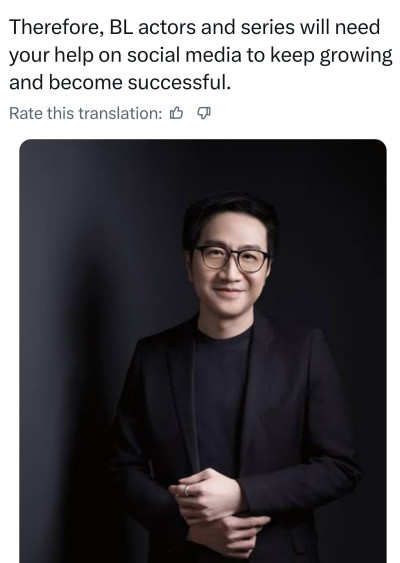The image size is (400, 563).
Task: Click the man's smiling face in the photo
Action: 230,267
